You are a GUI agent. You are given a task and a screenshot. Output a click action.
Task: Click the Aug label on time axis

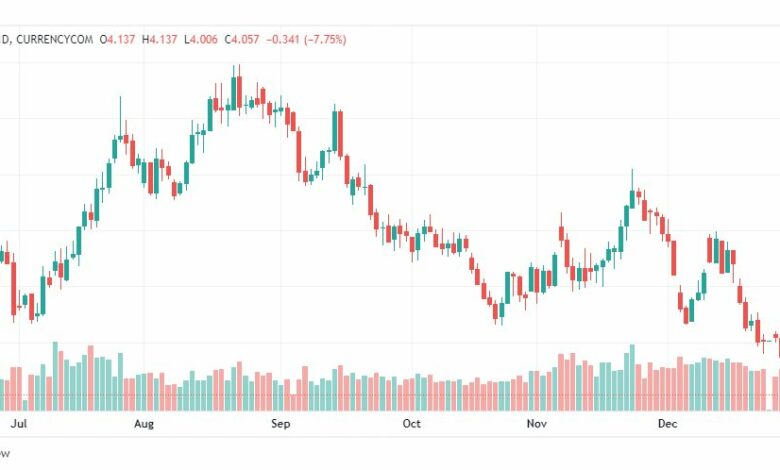tap(144, 424)
